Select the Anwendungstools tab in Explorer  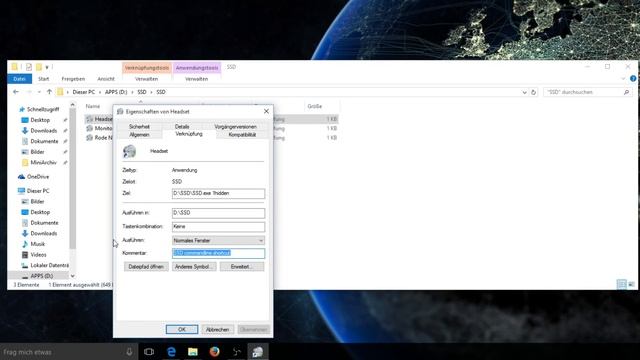[x=197, y=68]
